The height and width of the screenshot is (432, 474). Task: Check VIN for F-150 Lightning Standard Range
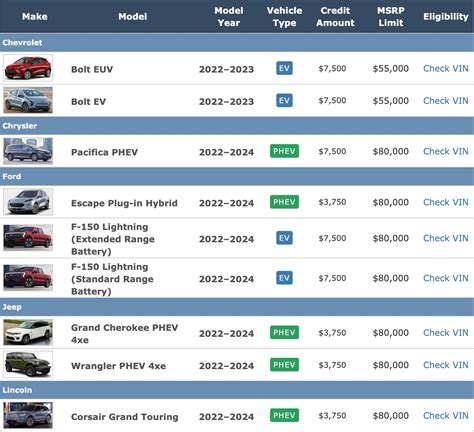click(x=446, y=278)
